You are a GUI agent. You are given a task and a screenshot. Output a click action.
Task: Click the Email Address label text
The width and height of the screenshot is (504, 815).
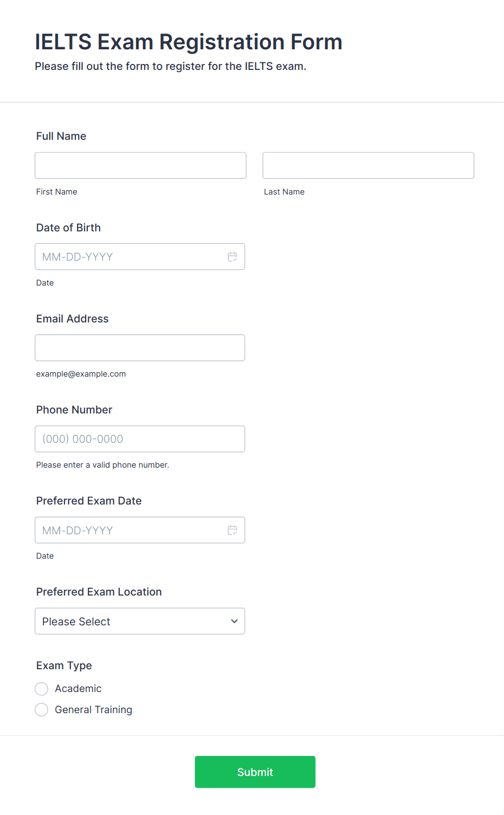(73, 319)
